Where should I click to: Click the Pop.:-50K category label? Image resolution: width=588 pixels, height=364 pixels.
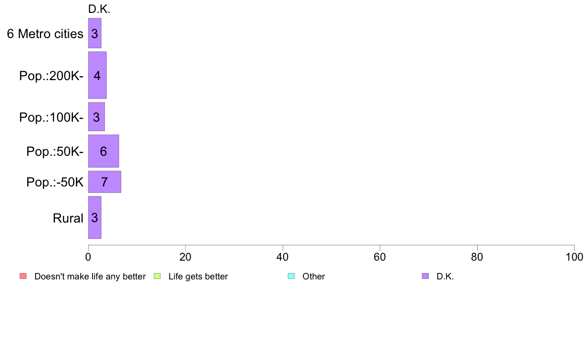click(55, 182)
